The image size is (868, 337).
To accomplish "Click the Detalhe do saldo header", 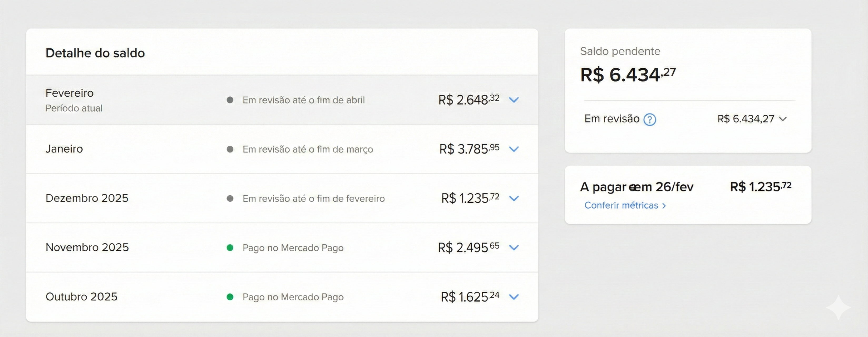I will pos(95,53).
